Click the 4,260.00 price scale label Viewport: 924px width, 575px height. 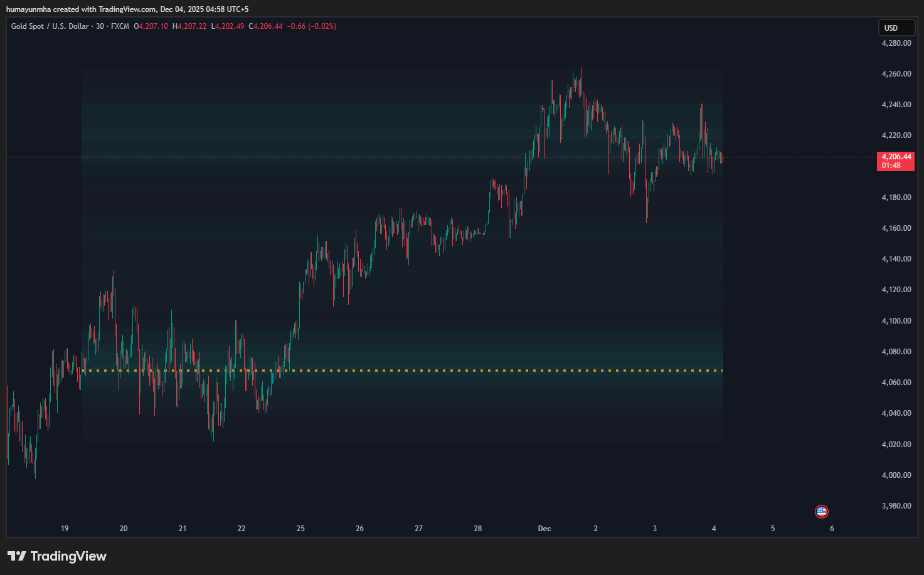(896, 74)
